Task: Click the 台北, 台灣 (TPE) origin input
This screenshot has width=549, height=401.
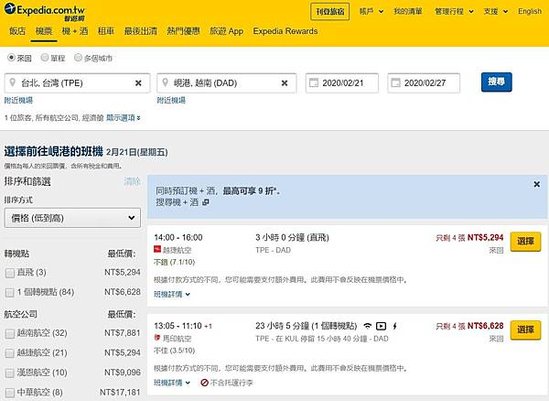Action: [x=77, y=83]
